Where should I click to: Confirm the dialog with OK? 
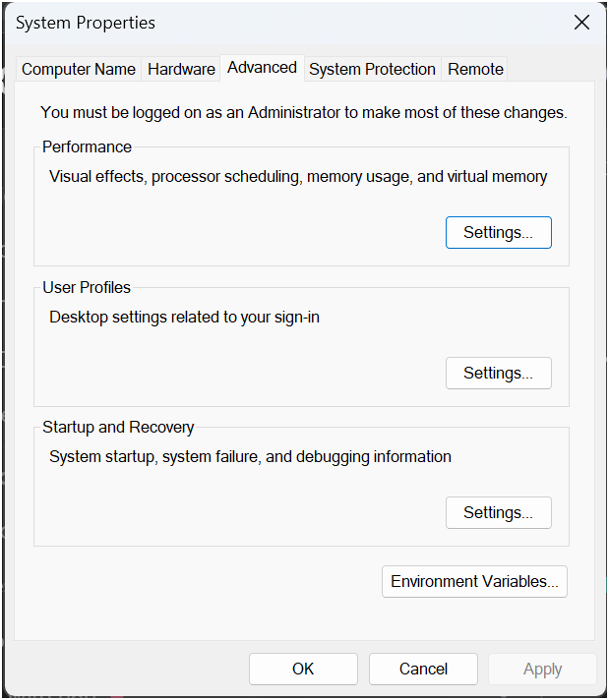coord(303,669)
